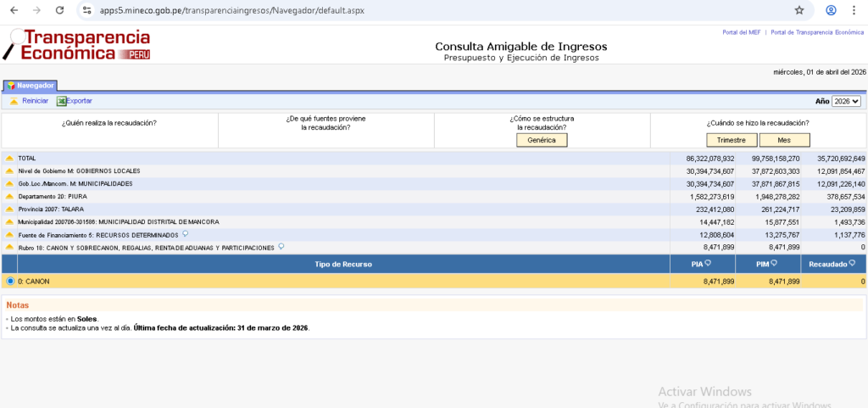This screenshot has height=408, width=868.
Task: Open the Año year dropdown
Action: [x=846, y=101]
